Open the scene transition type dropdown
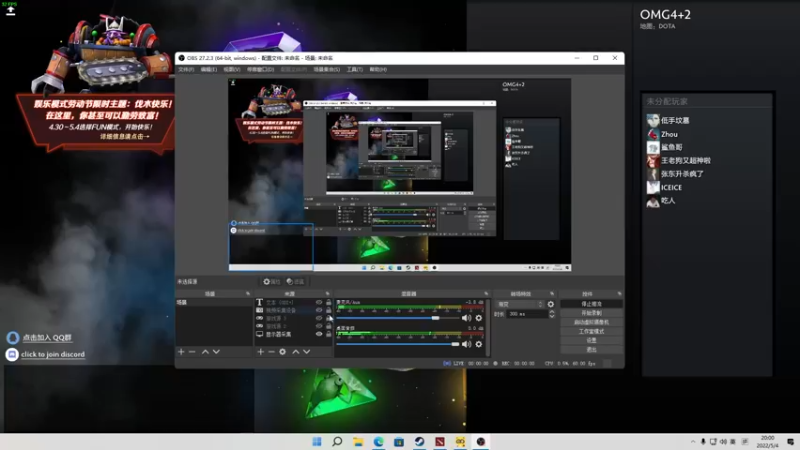800x450 pixels. coord(520,304)
